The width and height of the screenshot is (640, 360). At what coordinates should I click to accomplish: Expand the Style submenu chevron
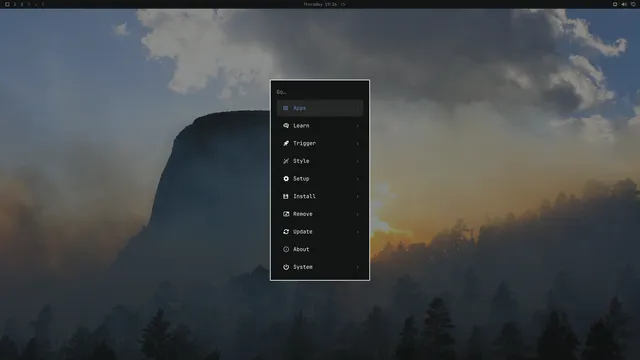[358, 161]
